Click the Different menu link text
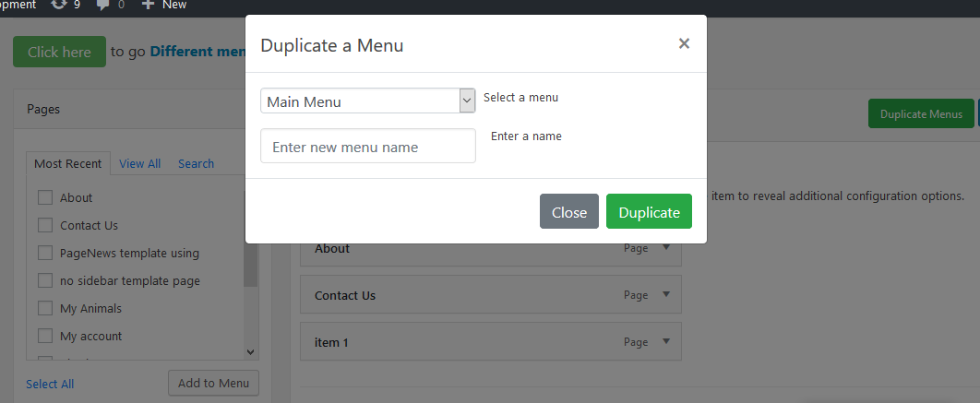The width and height of the screenshot is (980, 403). (x=198, y=52)
